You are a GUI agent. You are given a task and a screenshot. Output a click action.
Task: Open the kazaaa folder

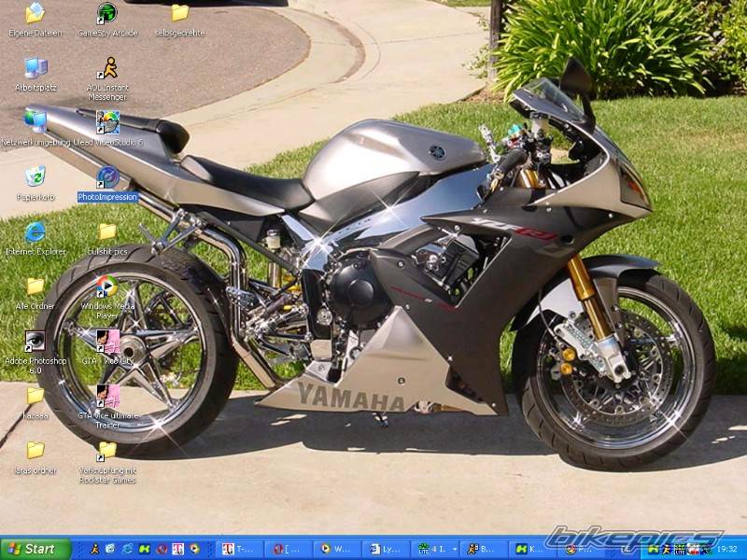point(35,403)
